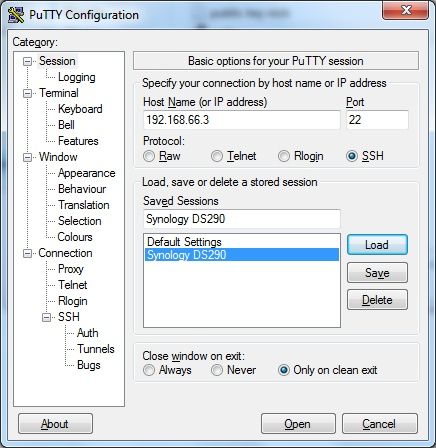Collapse the Terminal category expander
This screenshot has width=436, height=448.
point(27,93)
